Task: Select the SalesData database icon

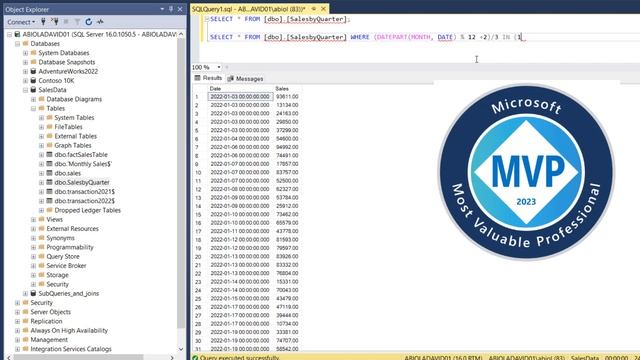Action: [x=33, y=89]
